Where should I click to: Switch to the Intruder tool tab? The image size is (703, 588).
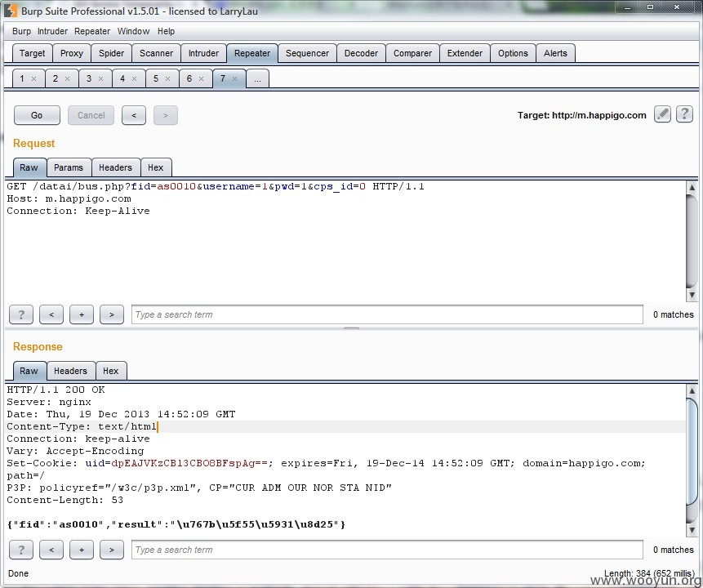[203, 53]
